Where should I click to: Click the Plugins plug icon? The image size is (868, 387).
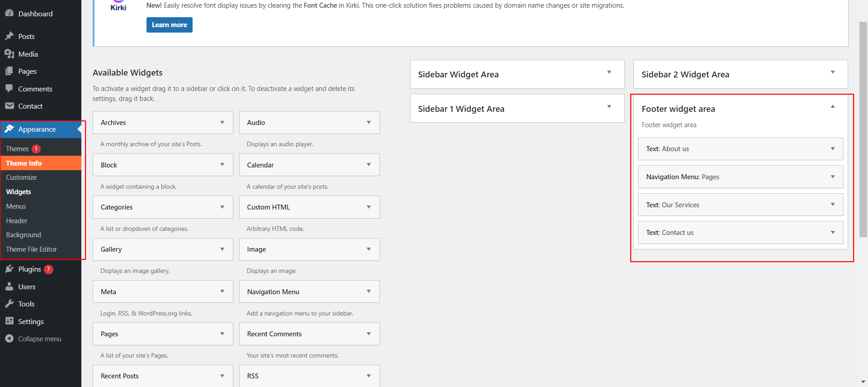[x=9, y=269]
